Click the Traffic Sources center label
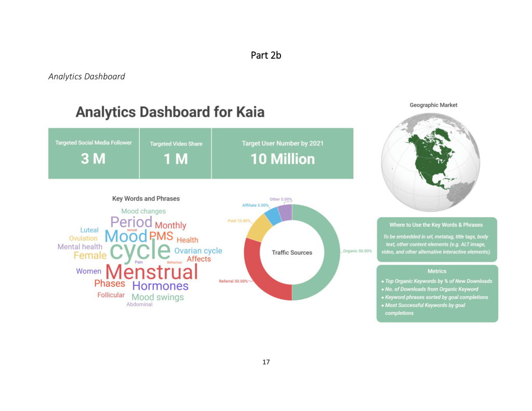The image size is (532, 411). (292, 253)
